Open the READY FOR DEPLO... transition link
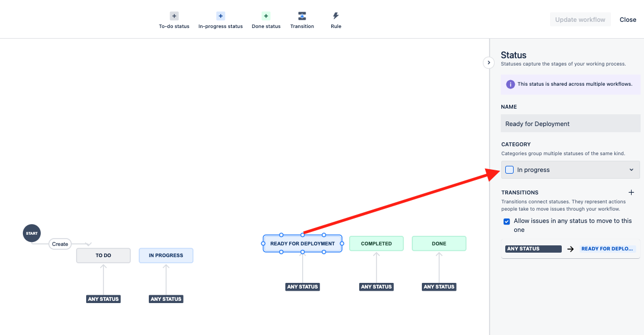Viewport: 644px width, 335px height. [608, 249]
